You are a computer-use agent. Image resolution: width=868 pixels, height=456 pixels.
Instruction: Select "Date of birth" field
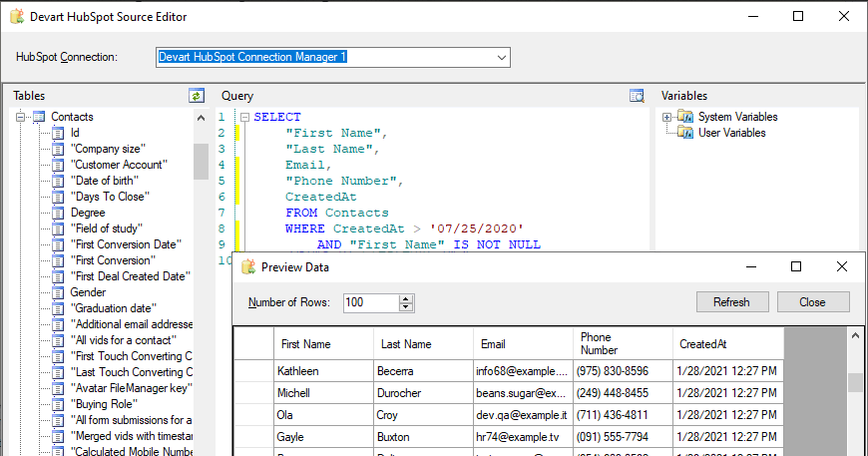(x=105, y=181)
